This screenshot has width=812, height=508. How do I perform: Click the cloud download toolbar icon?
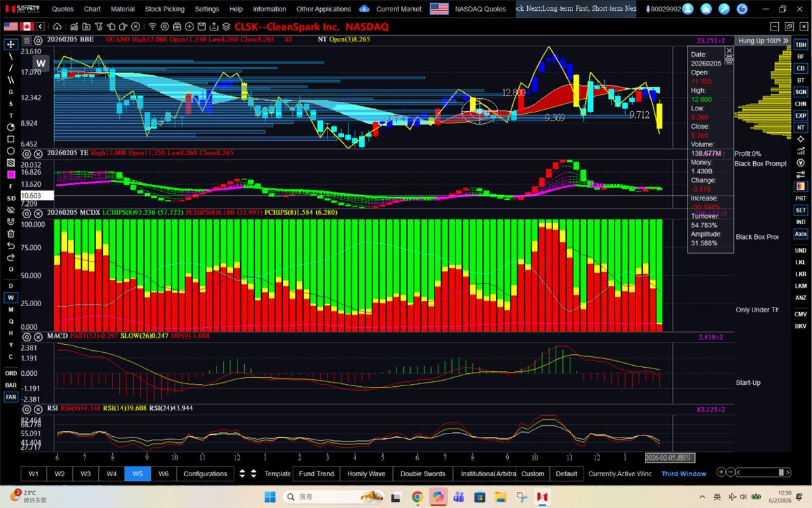(56, 26)
